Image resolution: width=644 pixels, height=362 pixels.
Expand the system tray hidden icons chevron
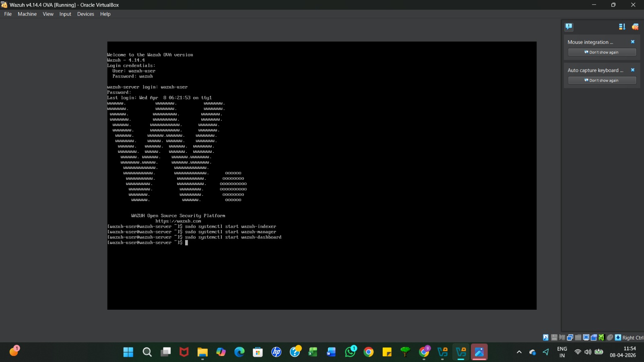click(519, 352)
